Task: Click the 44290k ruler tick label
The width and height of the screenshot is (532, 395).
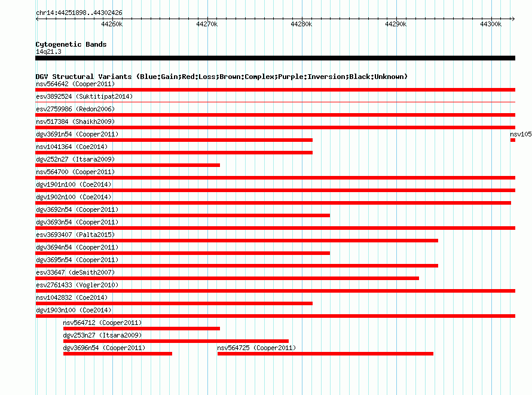Action: [x=396, y=24]
